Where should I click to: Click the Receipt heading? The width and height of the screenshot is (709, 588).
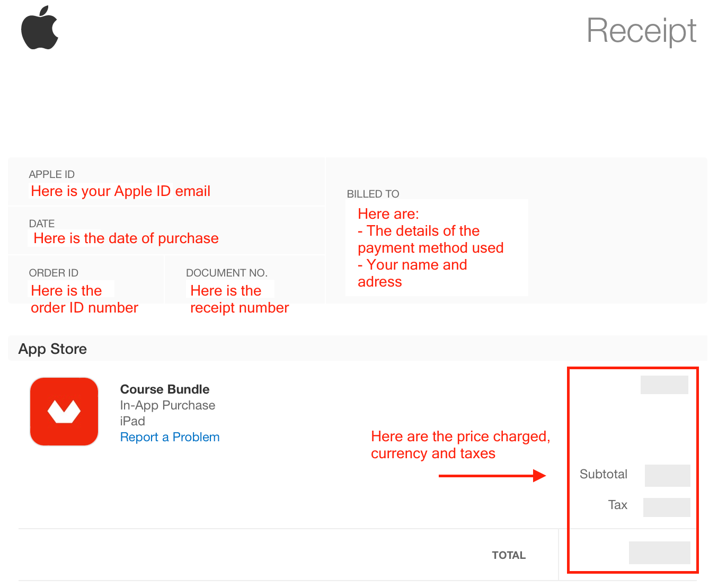641,31
